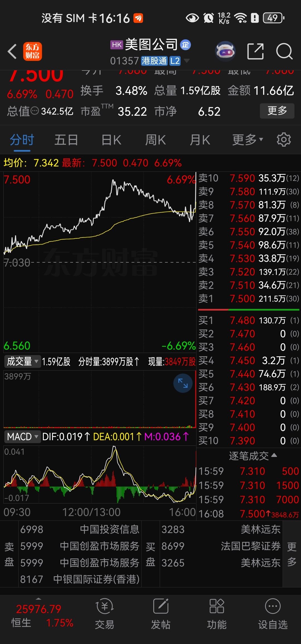This screenshot has height=644, width=301.
Task: Tap the 更多 quote details button
Action: [x=277, y=111]
